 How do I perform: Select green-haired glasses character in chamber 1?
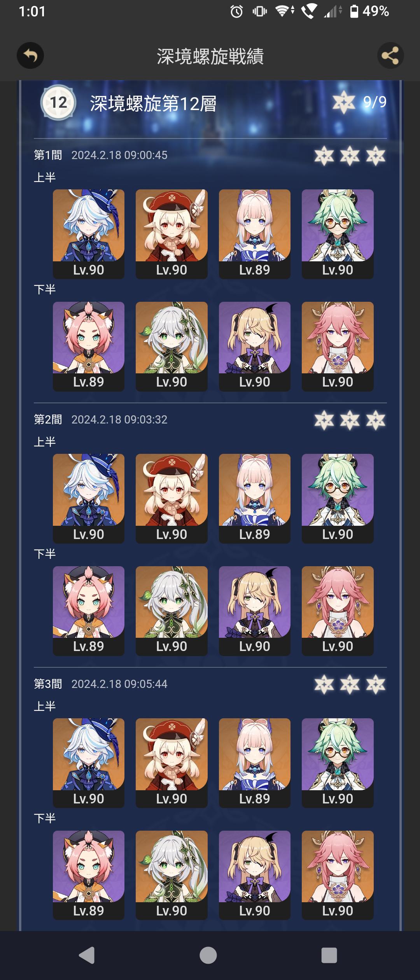coord(338,234)
